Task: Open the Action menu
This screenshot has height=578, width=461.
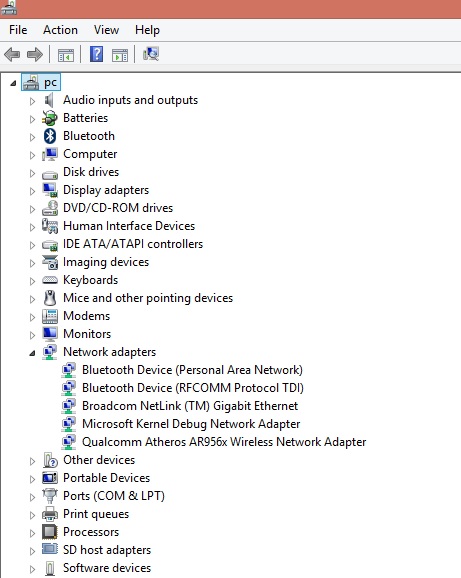Action: pos(60,30)
